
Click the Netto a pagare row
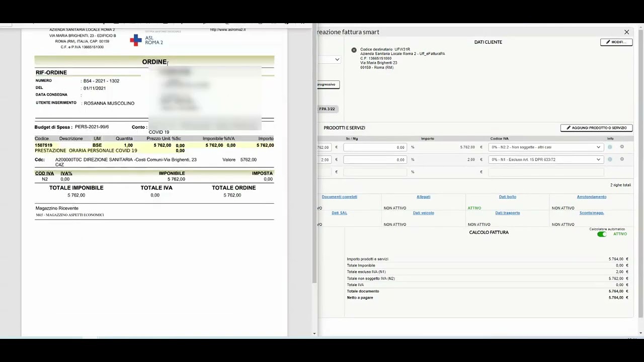pyautogui.click(x=488, y=298)
